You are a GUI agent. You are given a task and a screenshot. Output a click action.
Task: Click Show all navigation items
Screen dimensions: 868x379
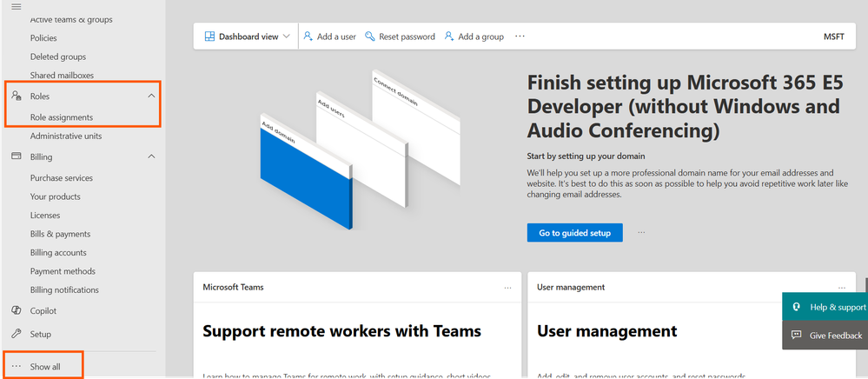pos(44,367)
